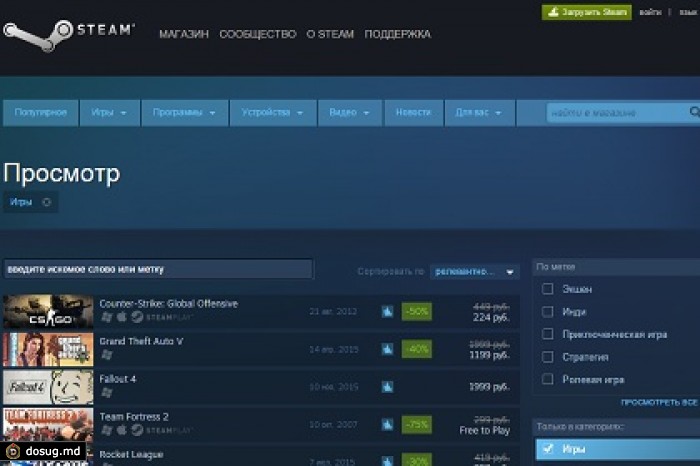
Task: Click the 1199 руб. price
Action: pyautogui.click(x=489, y=355)
